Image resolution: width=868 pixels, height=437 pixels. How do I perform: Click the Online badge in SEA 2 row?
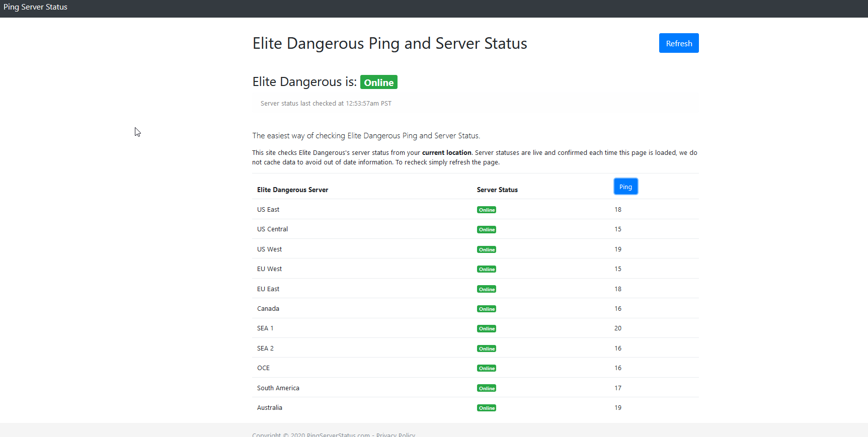[x=487, y=348]
